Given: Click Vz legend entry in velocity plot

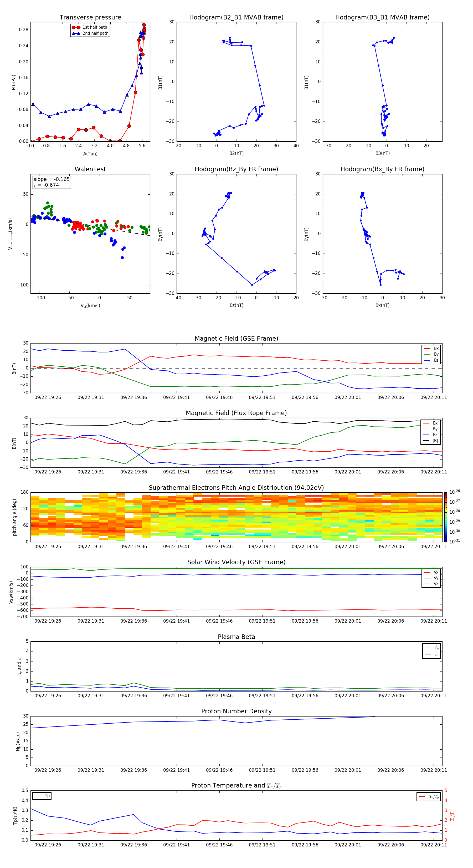Looking at the screenshot, I should tap(431, 584).
